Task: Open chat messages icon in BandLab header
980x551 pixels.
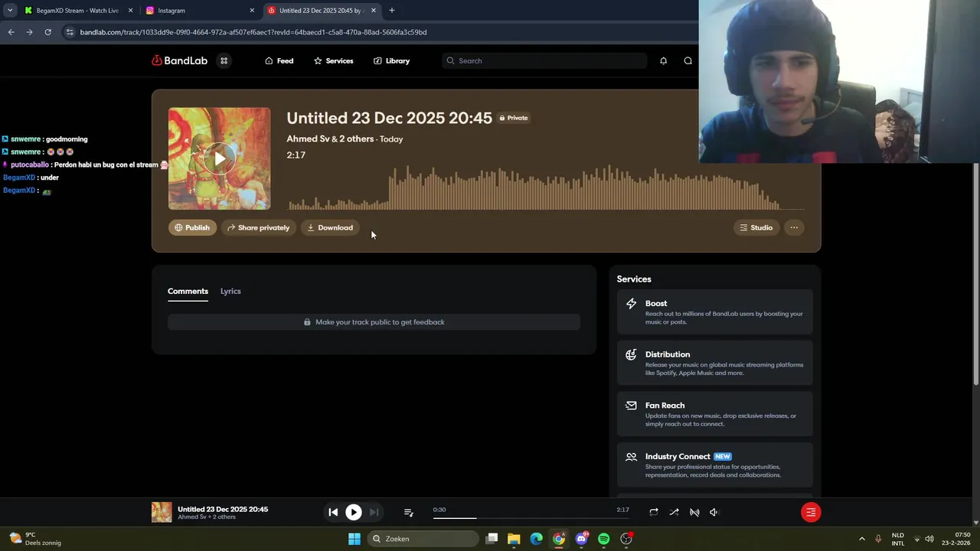Action: pos(688,60)
